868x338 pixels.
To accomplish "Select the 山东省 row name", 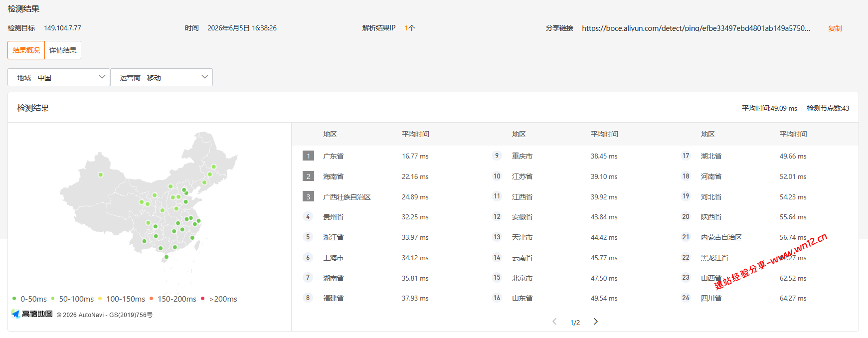I will pyautogui.click(x=522, y=298).
